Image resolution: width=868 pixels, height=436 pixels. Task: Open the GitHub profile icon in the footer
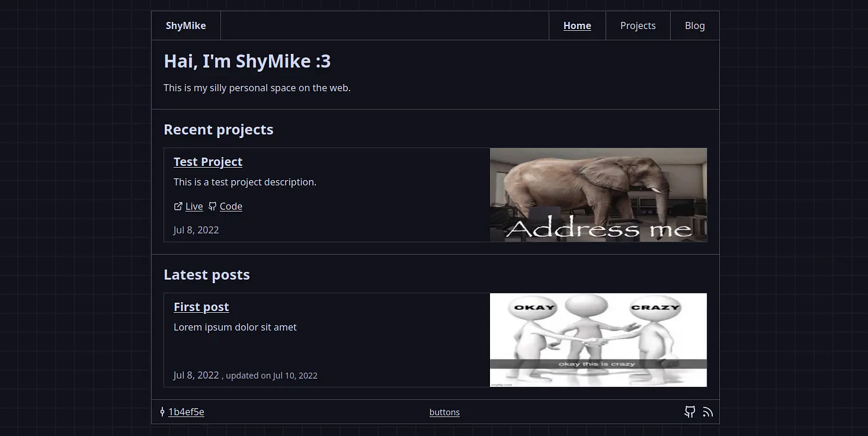coord(690,412)
